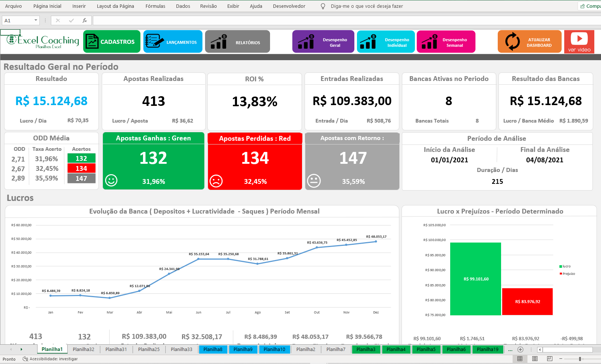This screenshot has width=601, height=364.
Task: Click the Desempenho Semanal button
Action: (446, 42)
